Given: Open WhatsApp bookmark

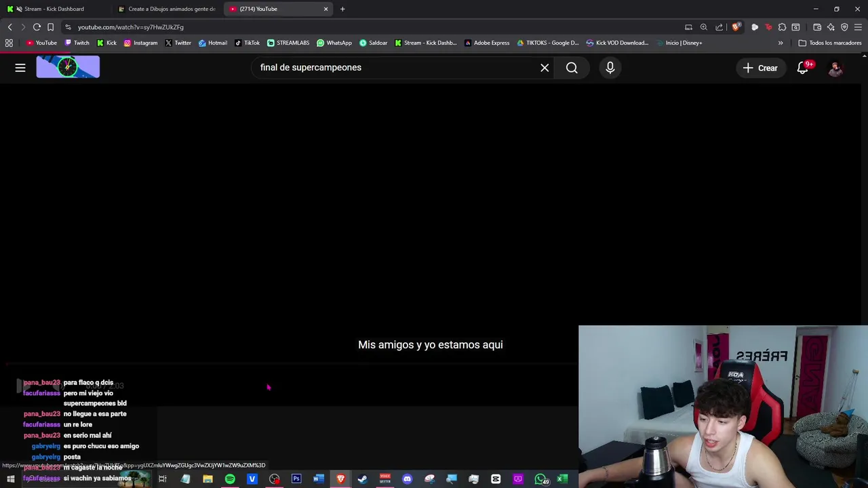Looking at the screenshot, I should [334, 43].
